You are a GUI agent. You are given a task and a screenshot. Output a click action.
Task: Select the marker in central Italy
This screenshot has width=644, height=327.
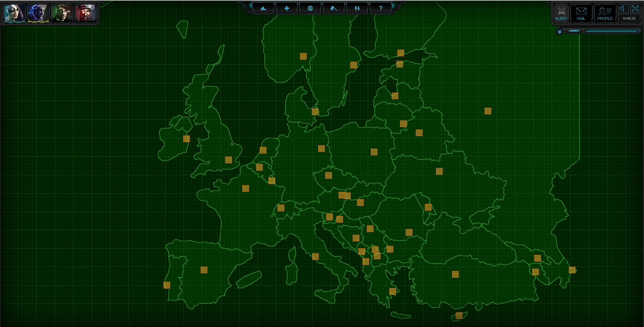coord(315,257)
